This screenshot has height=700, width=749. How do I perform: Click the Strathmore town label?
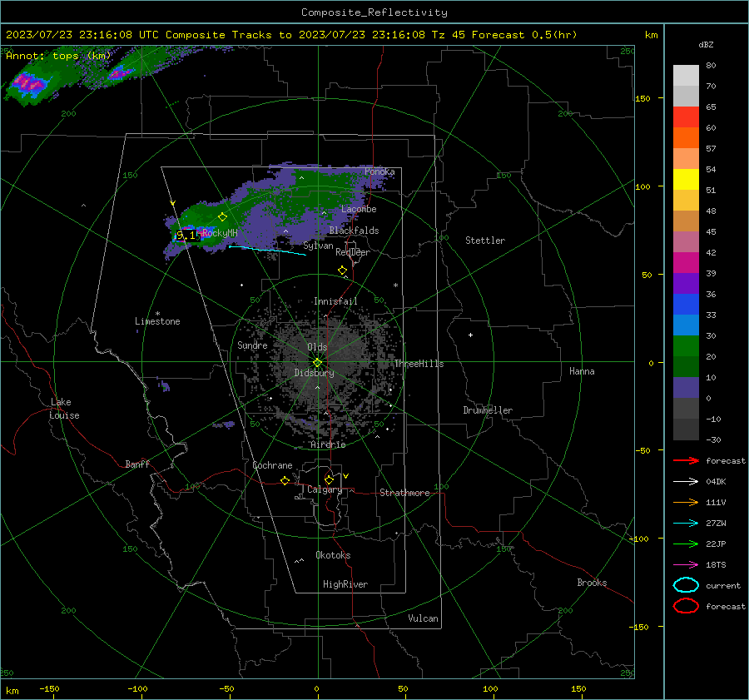pyautogui.click(x=404, y=493)
